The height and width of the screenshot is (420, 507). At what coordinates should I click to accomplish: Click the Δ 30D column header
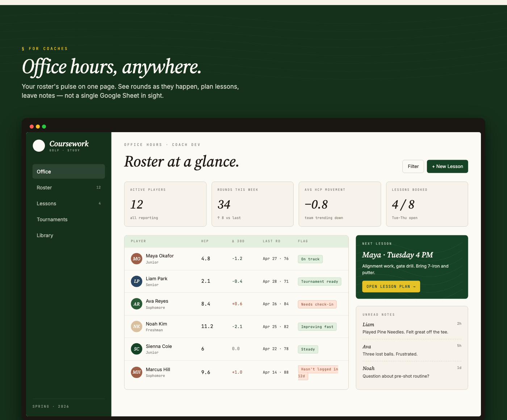pyautogui.click(x=238, y=241)
